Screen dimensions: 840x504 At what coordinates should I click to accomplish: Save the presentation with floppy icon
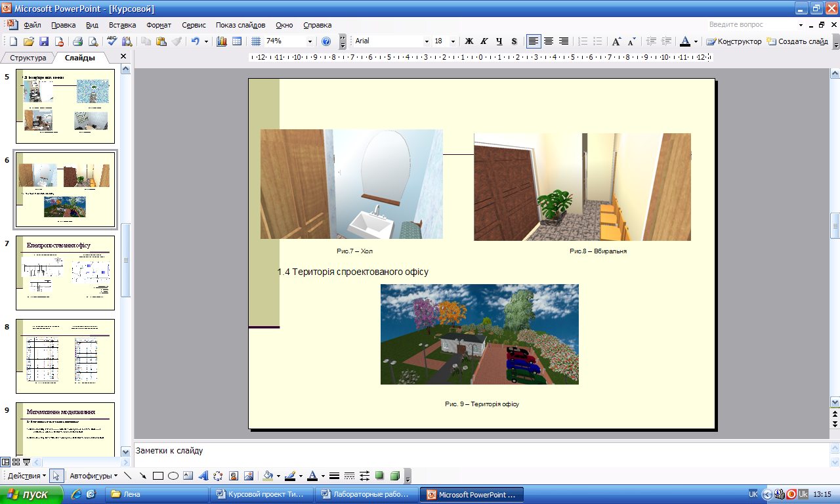pos(44,41)
